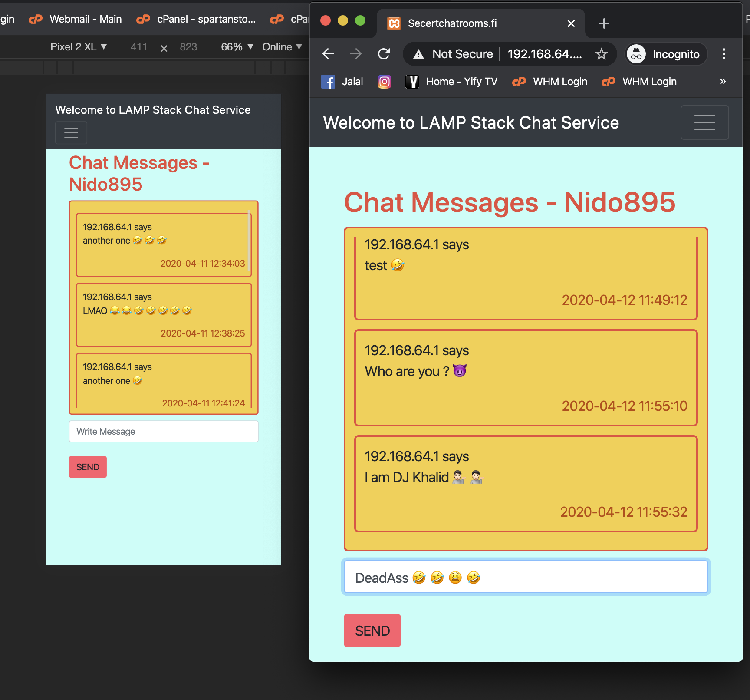The height and width of the screenshot is (700, 750).
Task: Click the Not Secure warning icon
Action: click(x=418, y=54)
